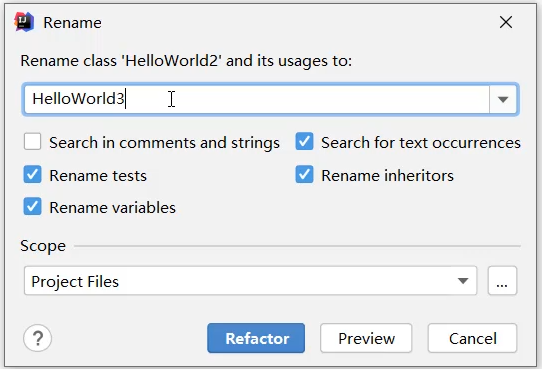The image size is (542, 369).
Task: Open help via the question mark button
Action: 38,338
